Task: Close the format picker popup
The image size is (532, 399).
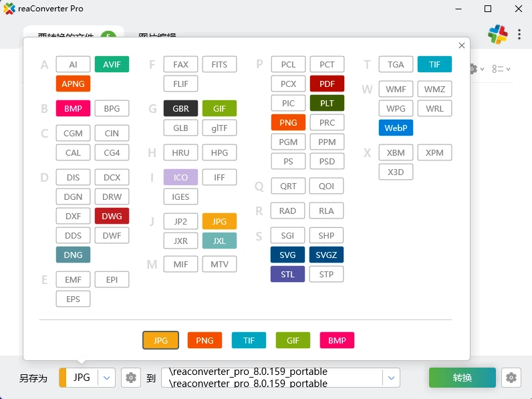Action: (461, 45)
